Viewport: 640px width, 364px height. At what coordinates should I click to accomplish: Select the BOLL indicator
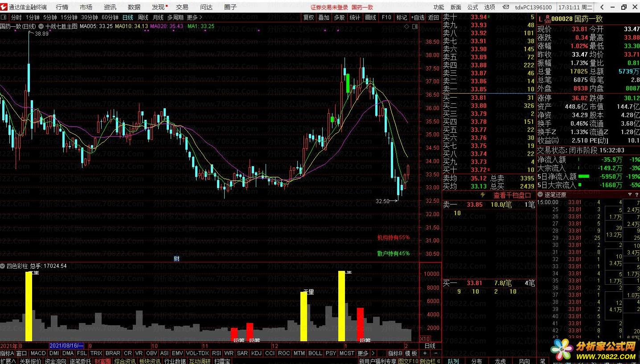pos(315,353)
